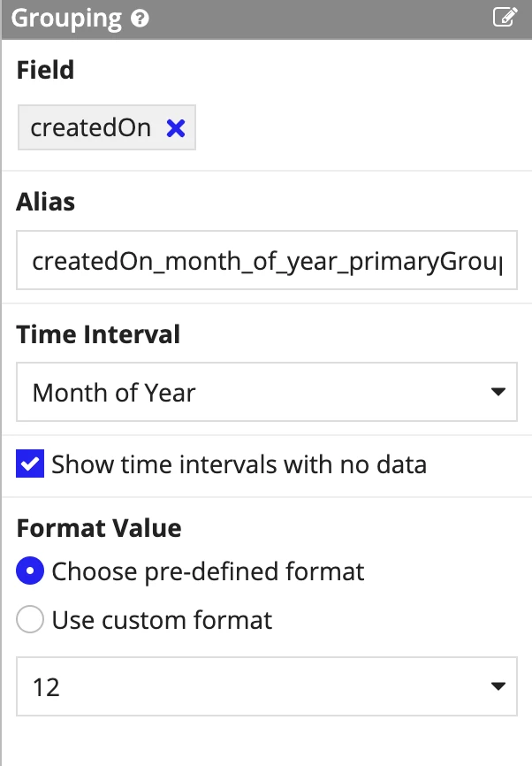
Task: Click the Format Value section heading
Action: pos(99,528)
